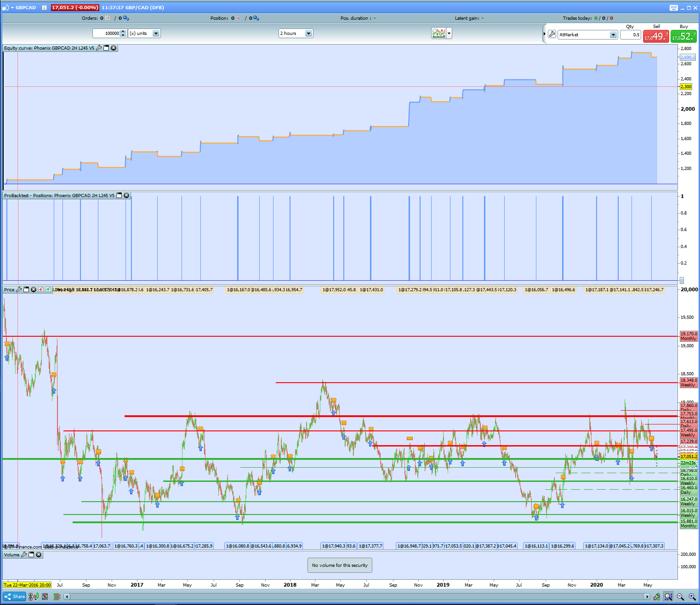The image size is (700, 605).
Task: Open the on-screen keyboard icon in title bar
Action: click(674, 7)
